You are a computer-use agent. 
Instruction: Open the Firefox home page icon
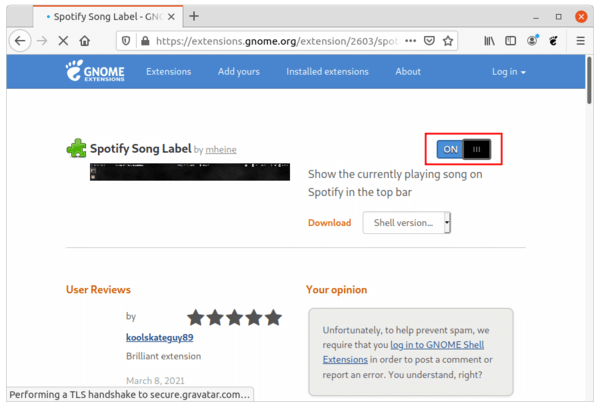[85, 41]
